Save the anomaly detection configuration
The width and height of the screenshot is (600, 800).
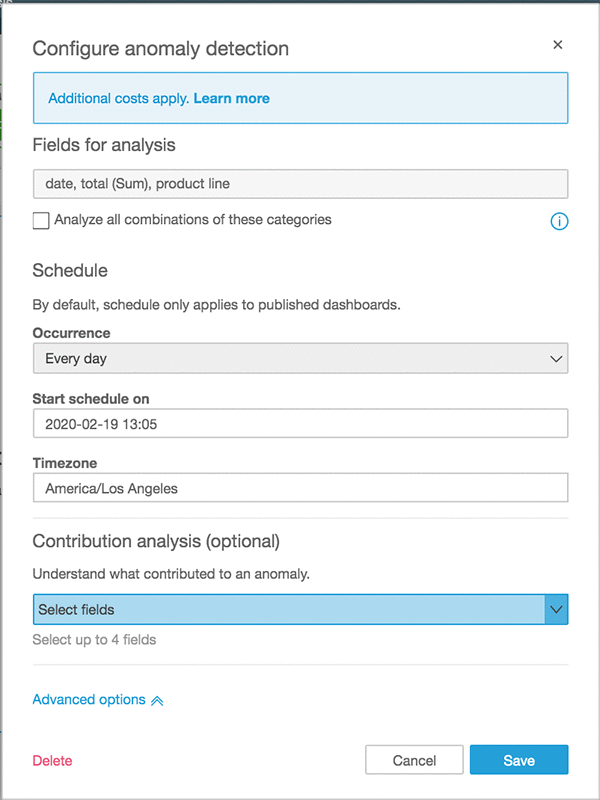[x=519, y=760]
